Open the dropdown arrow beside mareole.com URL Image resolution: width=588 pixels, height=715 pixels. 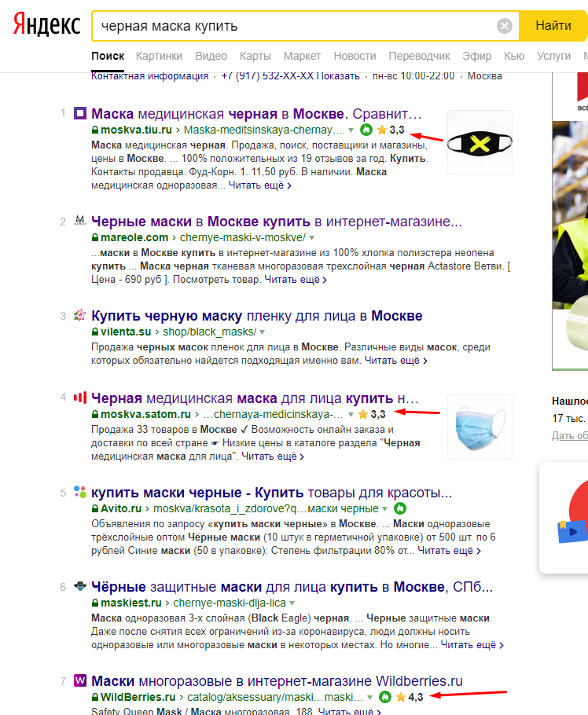[x=312, y=237]
